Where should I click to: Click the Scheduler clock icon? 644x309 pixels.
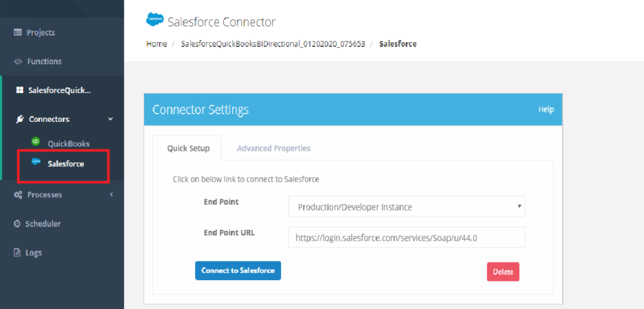pos(18,224)
